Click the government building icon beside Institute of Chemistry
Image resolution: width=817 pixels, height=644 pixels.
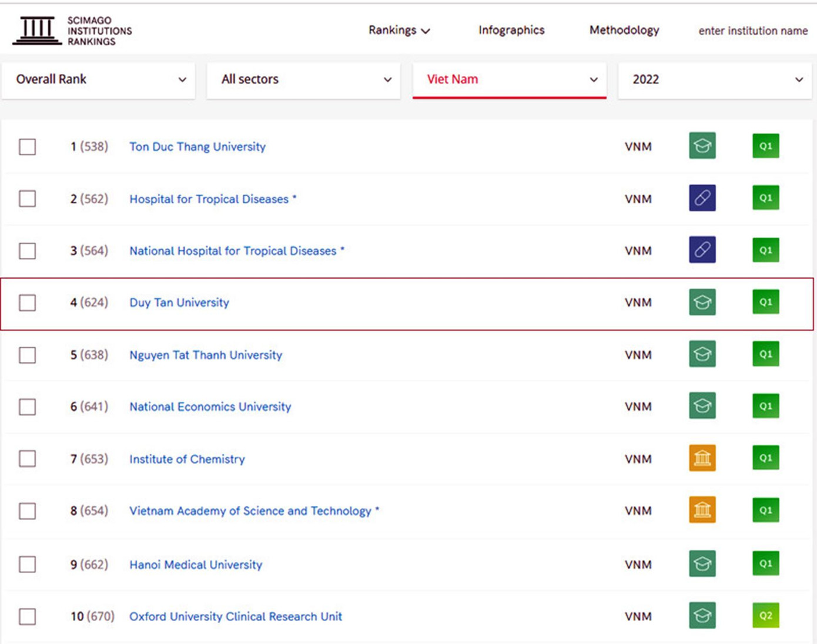702,459
